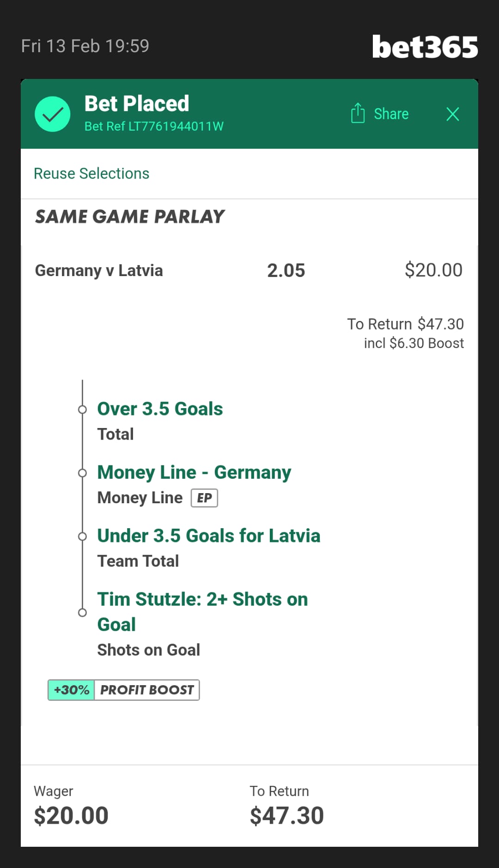Click the Share text button
The width and height of the screenshot is (499, 868).
391,114
